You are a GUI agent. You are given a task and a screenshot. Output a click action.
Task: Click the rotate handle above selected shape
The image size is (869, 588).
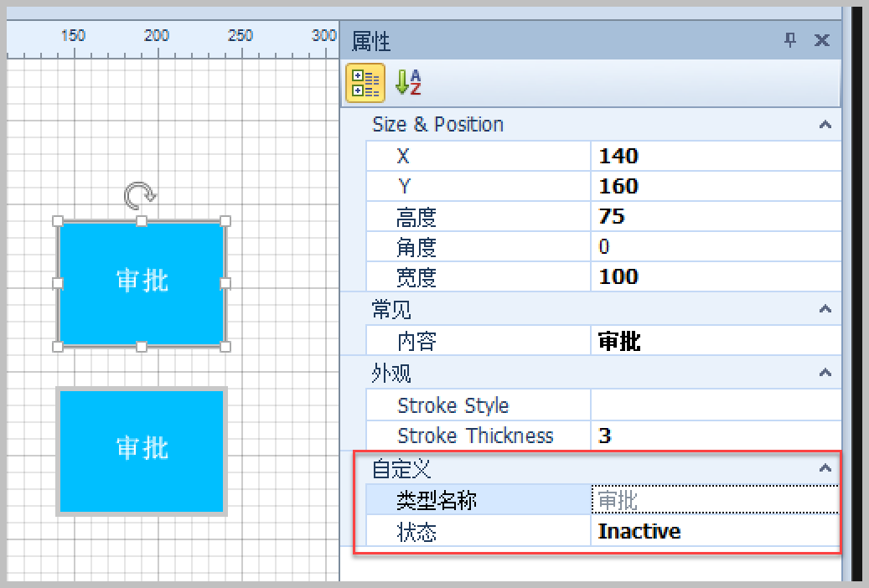[140, 195]
